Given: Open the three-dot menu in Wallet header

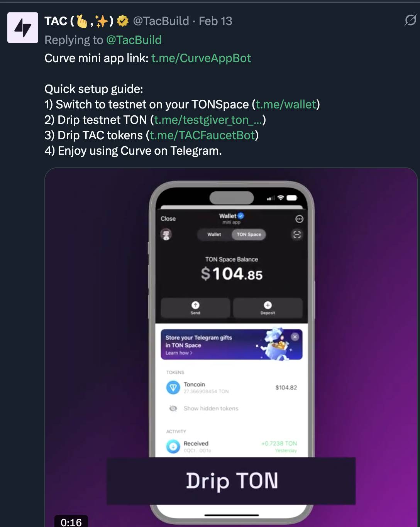Looking at the screenshot, I should coord(299,219).
